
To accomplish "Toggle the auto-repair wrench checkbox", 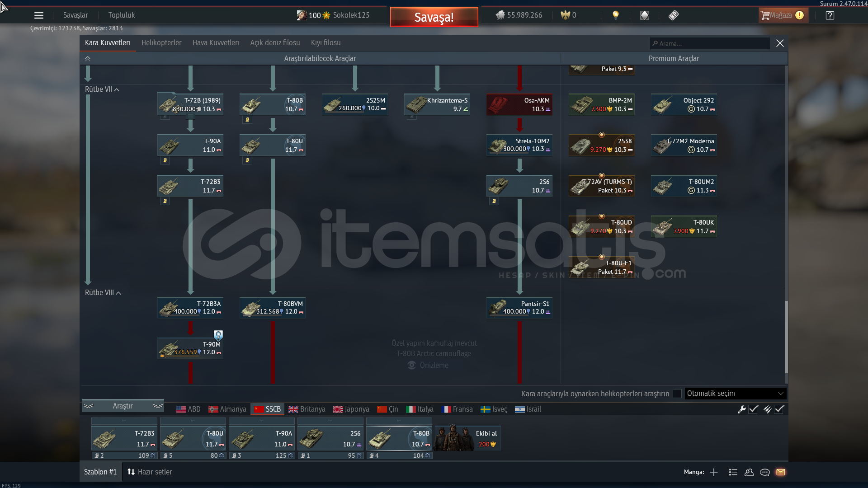I will click(x=753, y=409).
